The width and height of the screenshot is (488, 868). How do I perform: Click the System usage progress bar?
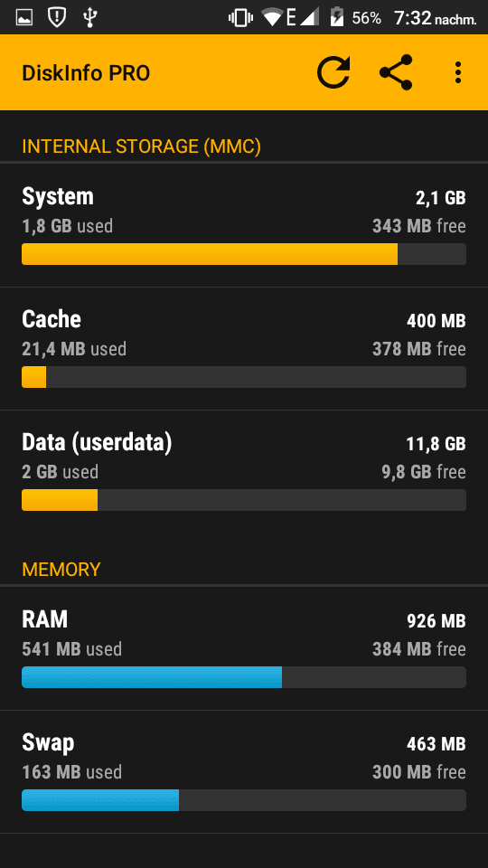tap(244, 254)
